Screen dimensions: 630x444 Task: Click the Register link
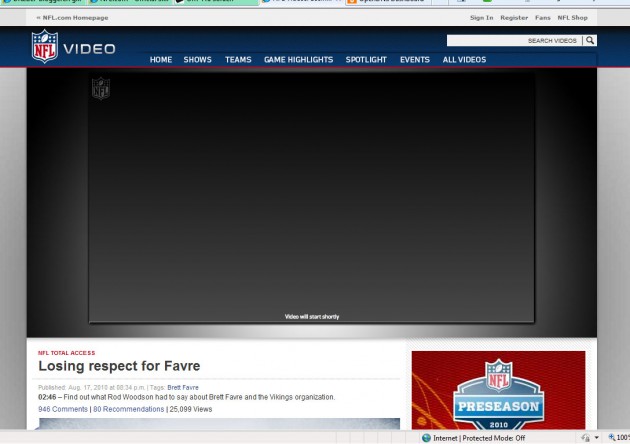tap(514, 18)
